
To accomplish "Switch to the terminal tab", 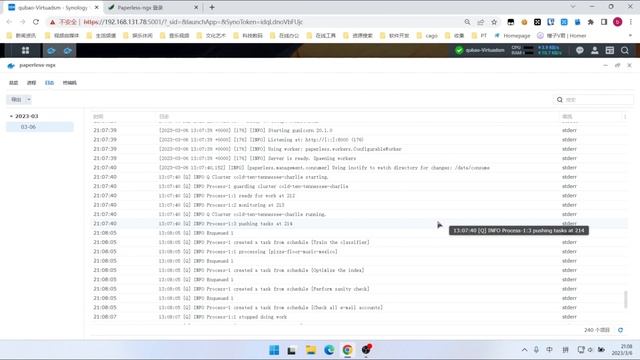I will (x=70, y=83).
